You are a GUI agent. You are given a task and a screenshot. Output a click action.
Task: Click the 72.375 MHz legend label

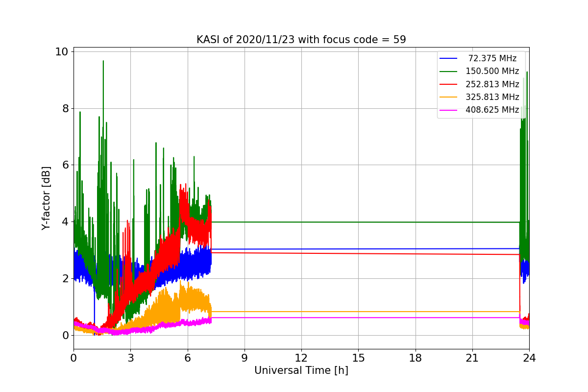coord(492,58)
